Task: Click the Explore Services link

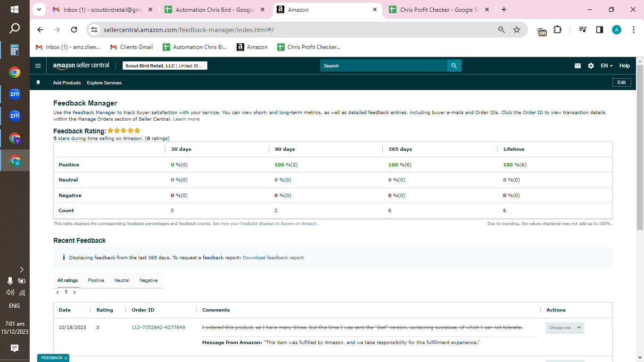Action: tap(104, 82)
